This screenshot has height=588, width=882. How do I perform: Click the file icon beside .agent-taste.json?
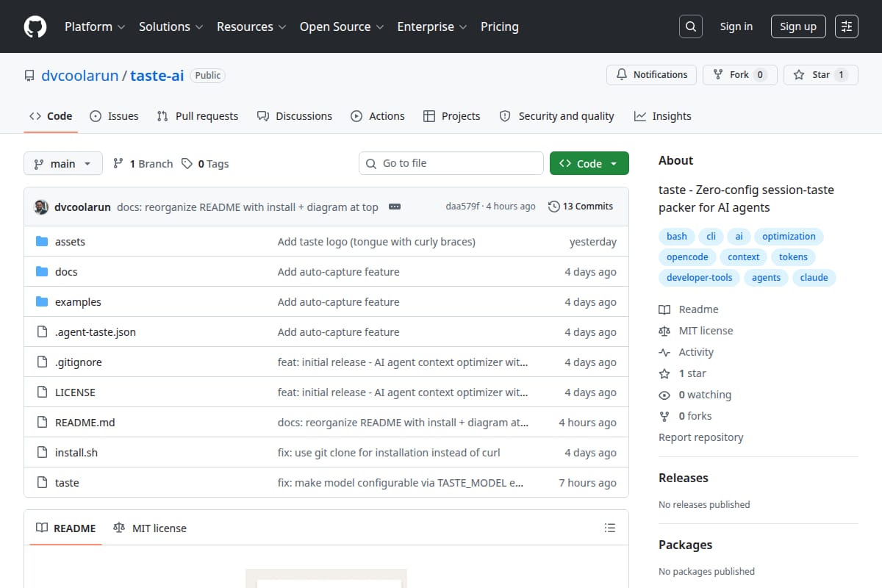coord(42,332)
